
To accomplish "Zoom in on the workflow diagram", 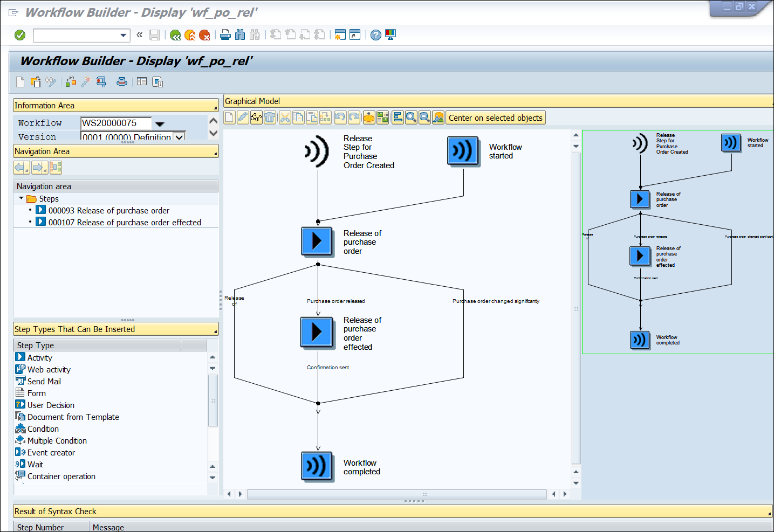I will (411, 118).
